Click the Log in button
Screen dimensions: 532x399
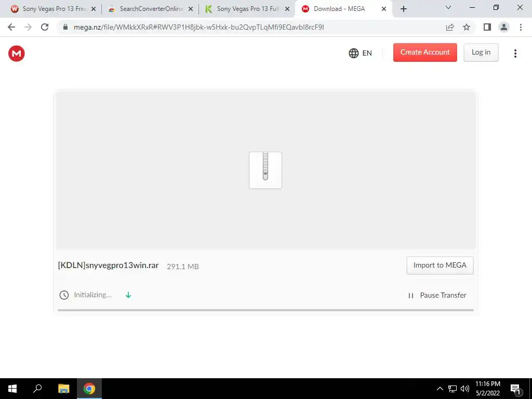[481, 52]
